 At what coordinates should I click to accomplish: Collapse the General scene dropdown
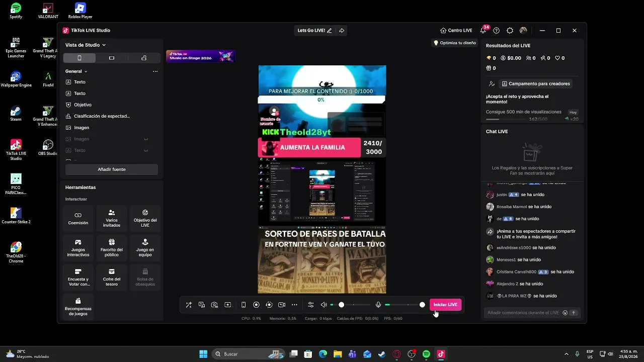tap(76, 71)
